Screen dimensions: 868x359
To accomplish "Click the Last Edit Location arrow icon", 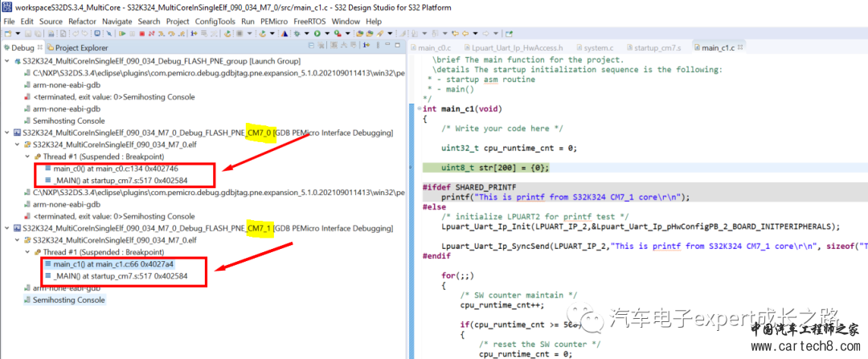I will (x=456, y=33).
